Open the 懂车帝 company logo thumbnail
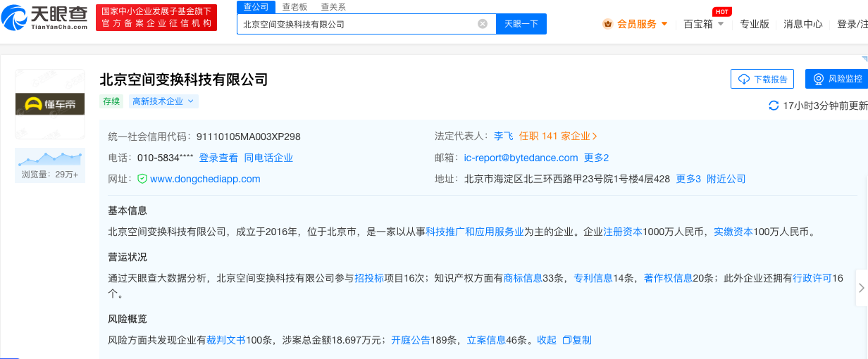The width and height of the screenshot is (868, 359). [50, 104]
